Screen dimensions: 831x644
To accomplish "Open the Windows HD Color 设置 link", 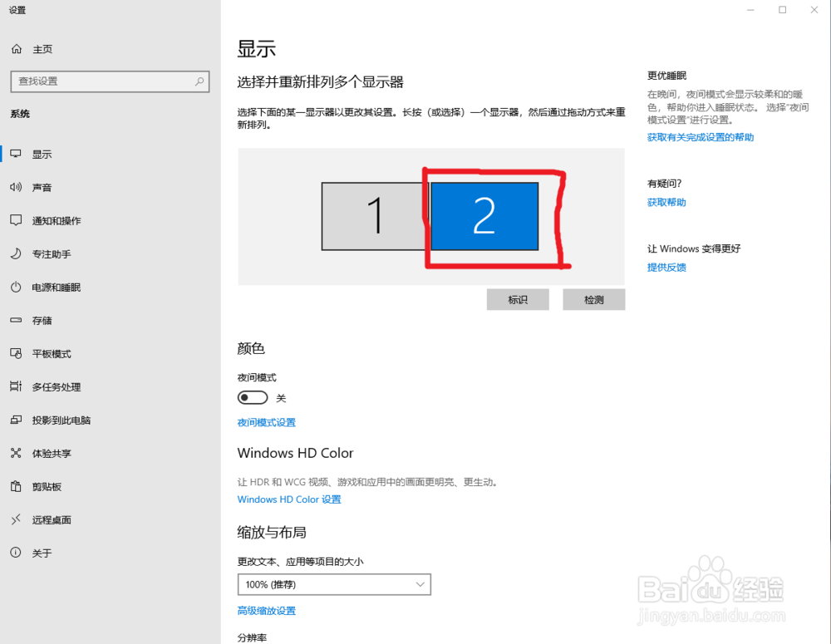I will tap(289, 499).
